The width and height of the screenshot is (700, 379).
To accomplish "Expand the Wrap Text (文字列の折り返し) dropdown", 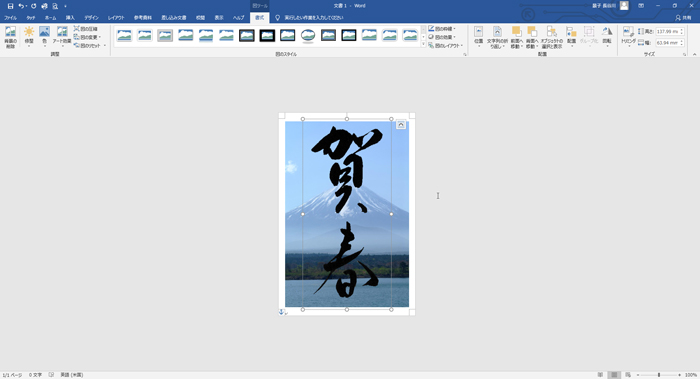I will coord(497,37).
